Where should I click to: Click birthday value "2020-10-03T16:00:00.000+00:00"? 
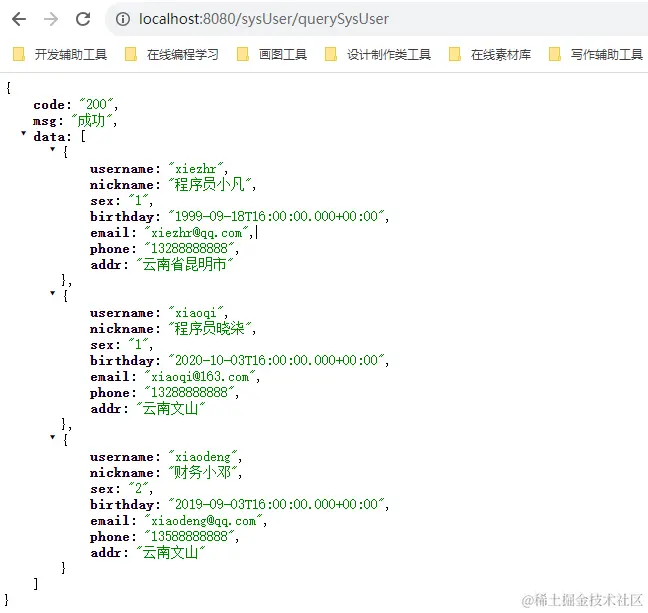coord(276,360)
